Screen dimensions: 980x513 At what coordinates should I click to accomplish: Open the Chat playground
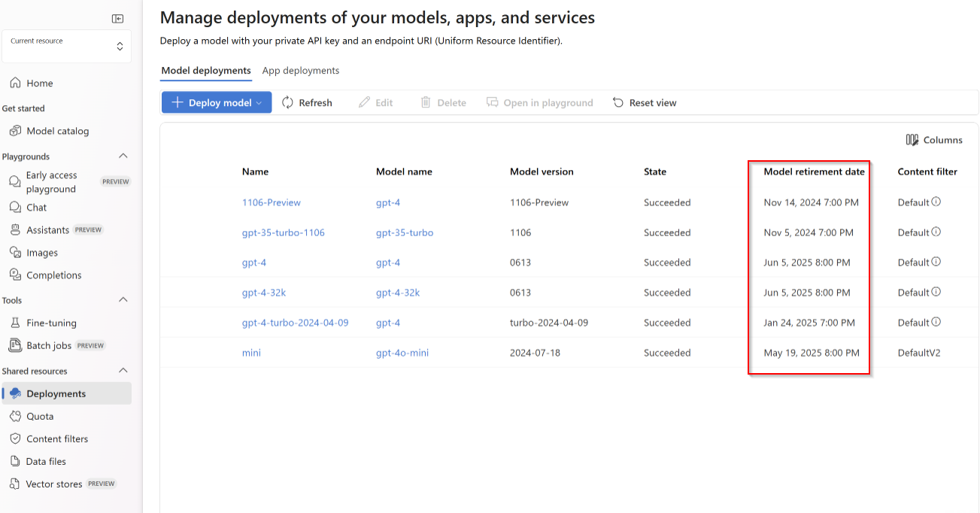pyautogui.click(x=36, y=208)
